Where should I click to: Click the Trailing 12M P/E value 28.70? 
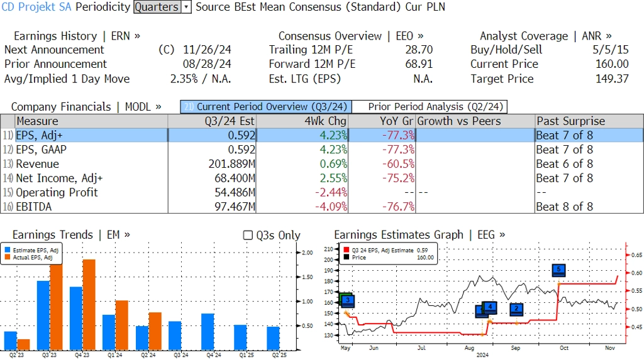(419, 50)
